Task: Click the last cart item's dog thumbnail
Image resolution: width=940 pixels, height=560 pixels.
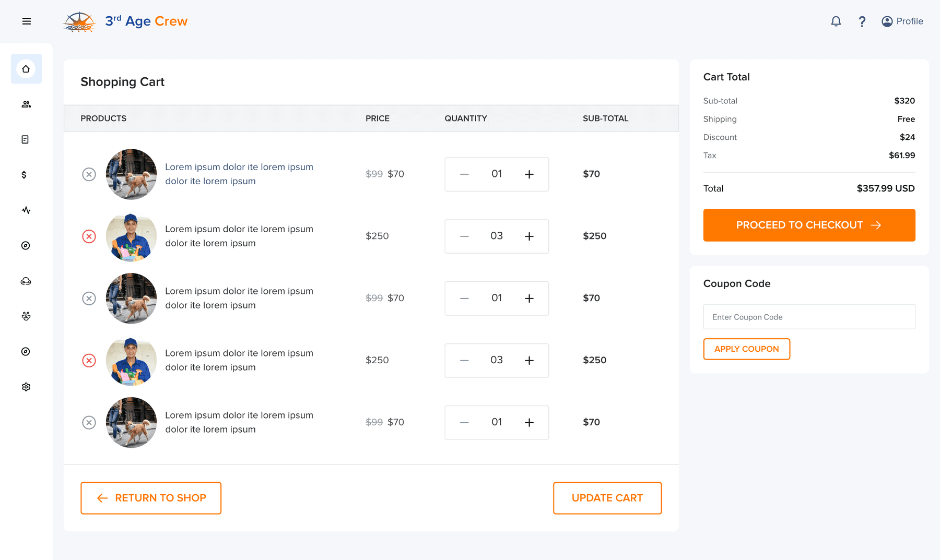Action: pyautogui.click(x=131, y=422)
